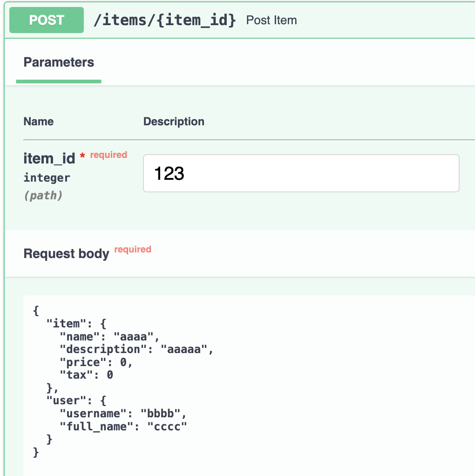Click the item_id parameter name label

[x=49, y=159]
